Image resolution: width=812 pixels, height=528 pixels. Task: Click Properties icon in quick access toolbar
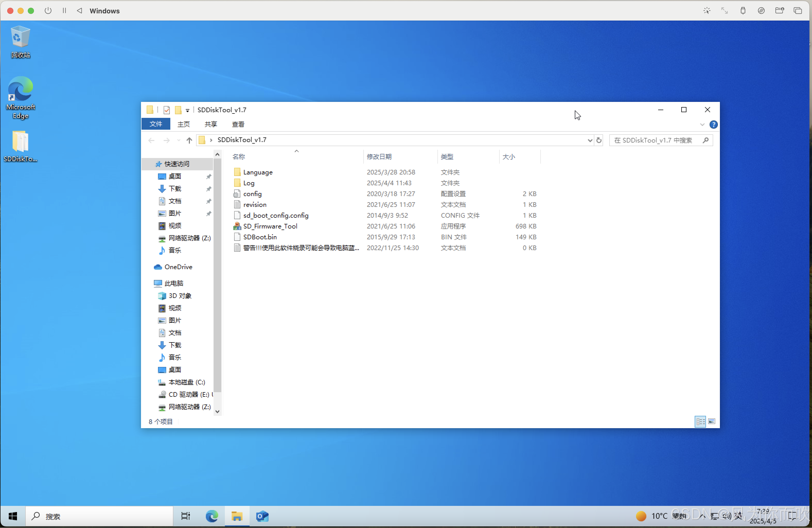pyautogui.click(x=167, y=110)
